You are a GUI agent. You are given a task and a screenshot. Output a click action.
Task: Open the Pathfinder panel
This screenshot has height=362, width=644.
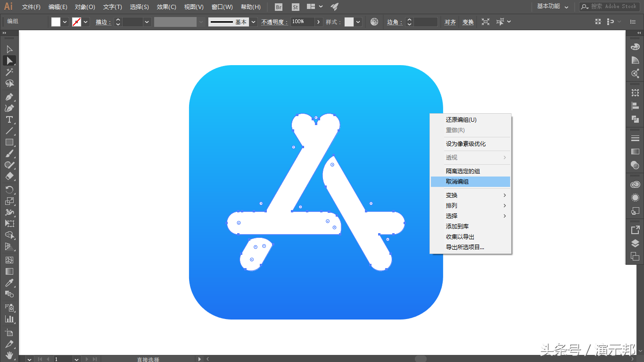(635, 119)
